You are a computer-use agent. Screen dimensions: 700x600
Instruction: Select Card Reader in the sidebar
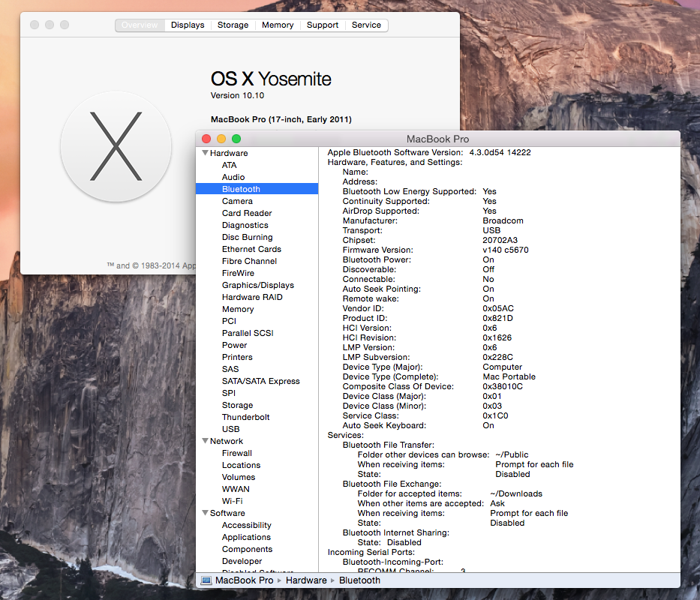point(247,214)
